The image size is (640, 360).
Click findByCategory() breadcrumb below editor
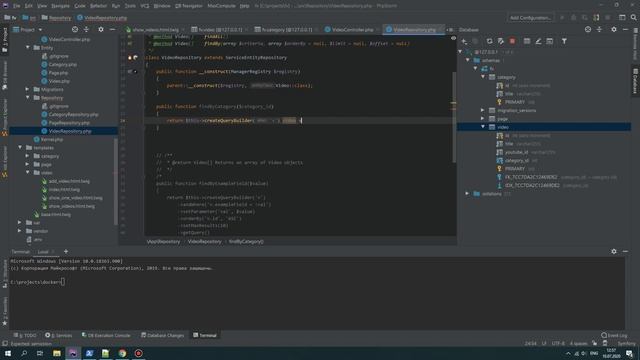246,241
